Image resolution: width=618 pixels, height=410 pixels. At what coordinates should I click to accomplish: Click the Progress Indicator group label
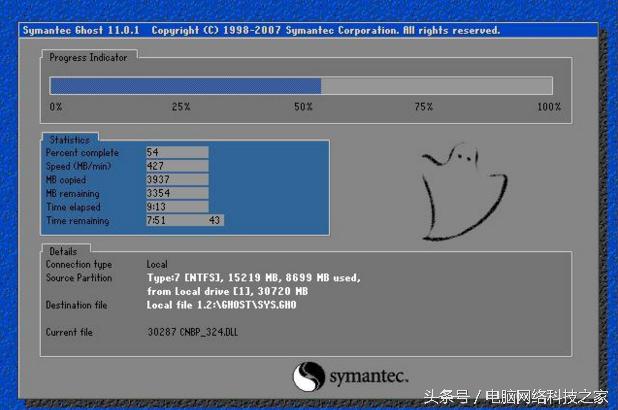[x=88, y=58]
